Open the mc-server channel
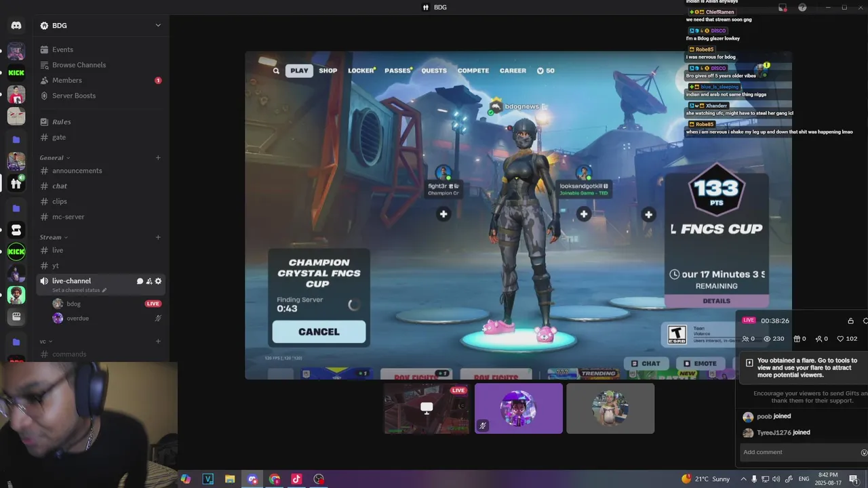Viewport: 868px width, 488px height. pyautogui.click(x=100, y=217)
